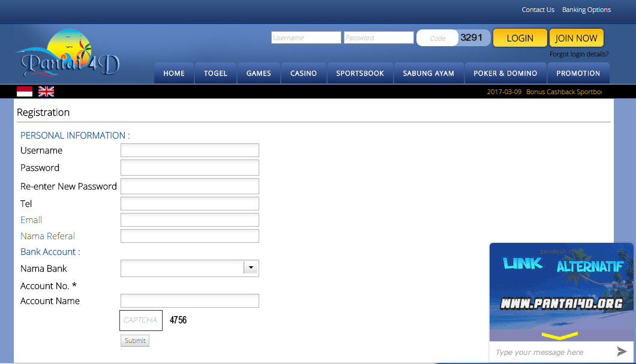The image size is (636, 364).
Task: Click registration Username input field
Action: [x=190, y=151]
